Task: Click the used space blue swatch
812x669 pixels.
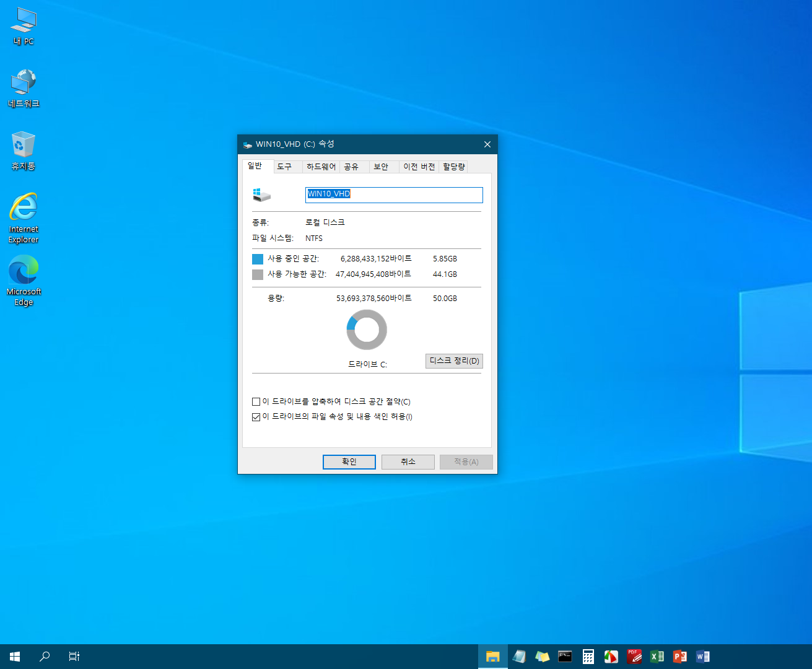Action: [x=258, y=259]
